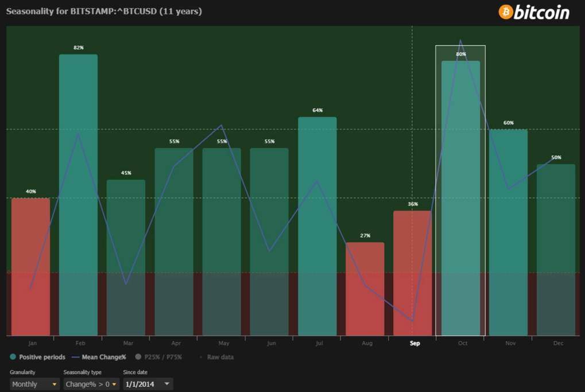
Task: Click the December 50% bar
Action: tap(556, 250)
